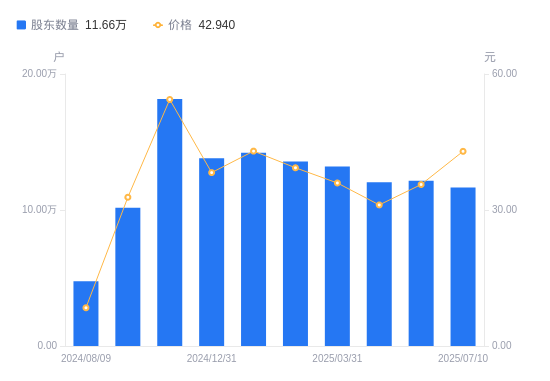Screen dimensions: 550x381
Task: Select the last bar at 2025/07/10
Action: pos(463,267)
